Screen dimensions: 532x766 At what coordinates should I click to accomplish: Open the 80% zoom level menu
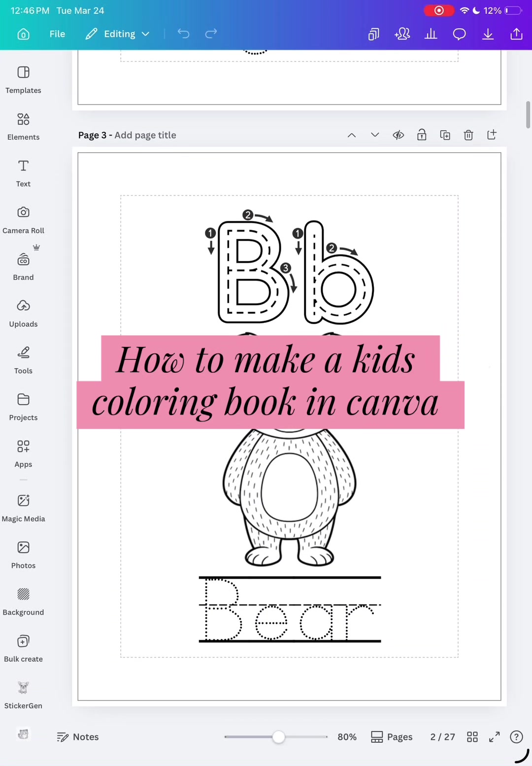pyautogui.click(x=347, y=737)
